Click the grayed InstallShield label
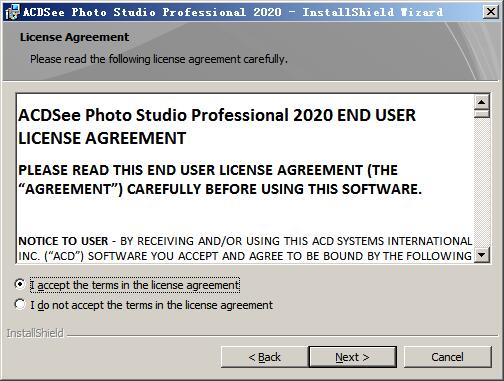 35,333
